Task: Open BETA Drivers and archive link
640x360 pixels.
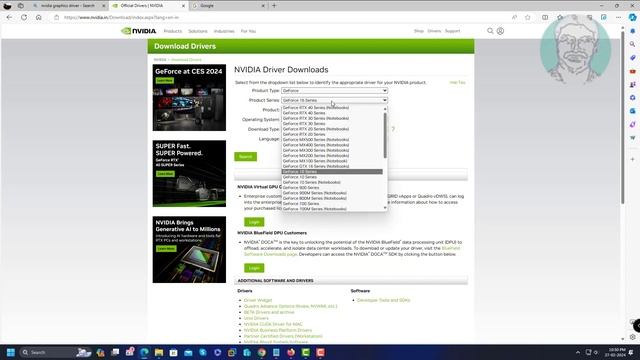Action: click(x=269, y=312)
